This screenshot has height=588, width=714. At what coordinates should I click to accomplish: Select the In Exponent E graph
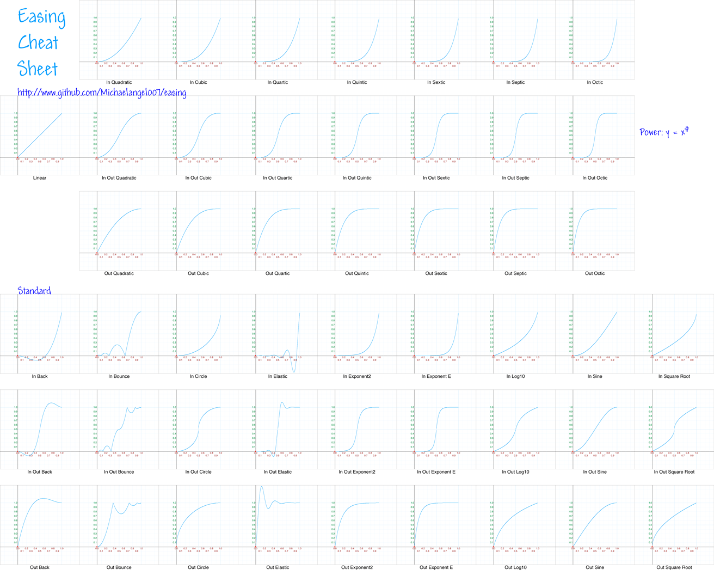436,334
